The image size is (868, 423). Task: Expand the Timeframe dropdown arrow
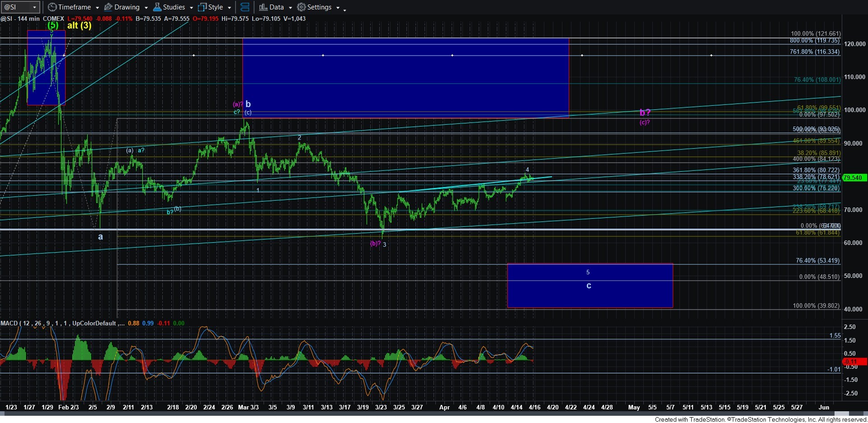97,8
